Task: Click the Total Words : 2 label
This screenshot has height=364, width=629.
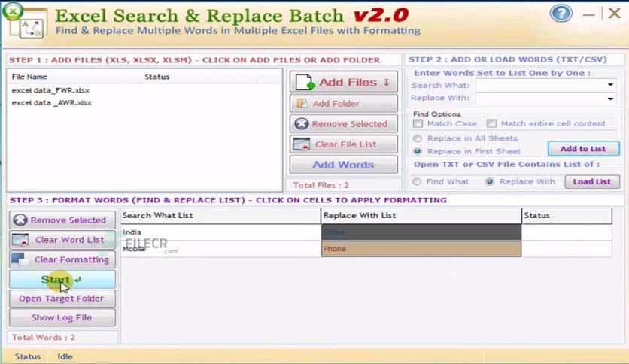Action: (x=44, y=338)
